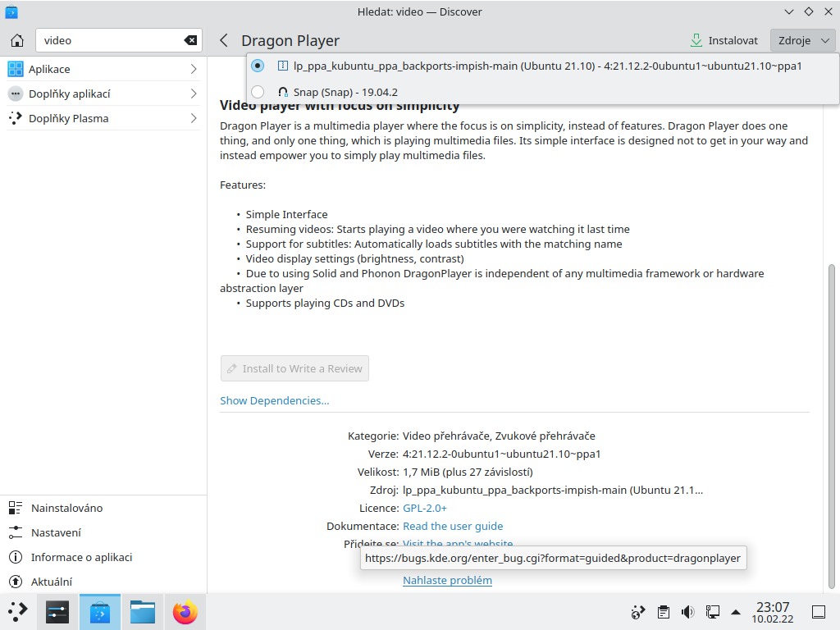Viewport: 840px width, 630px height.
Task: Click Install to Write a Review
Action: (x=294, y=368)
